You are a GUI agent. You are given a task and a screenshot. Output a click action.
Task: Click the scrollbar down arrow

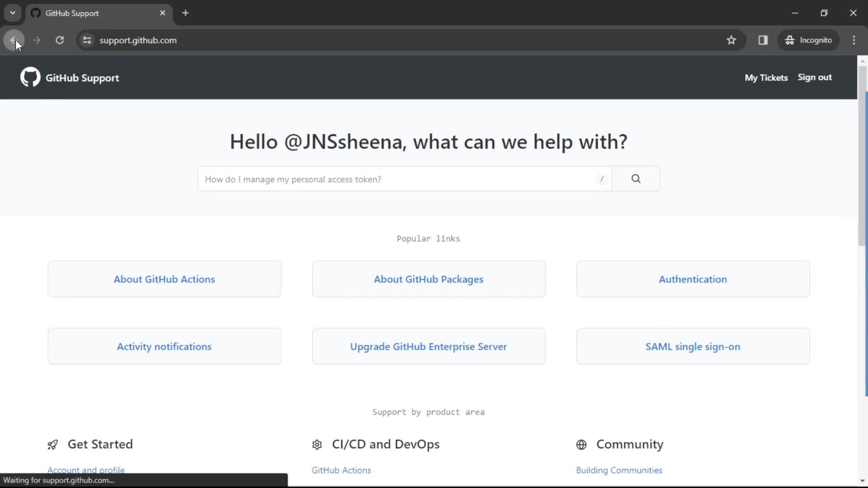tap(862, 481)
